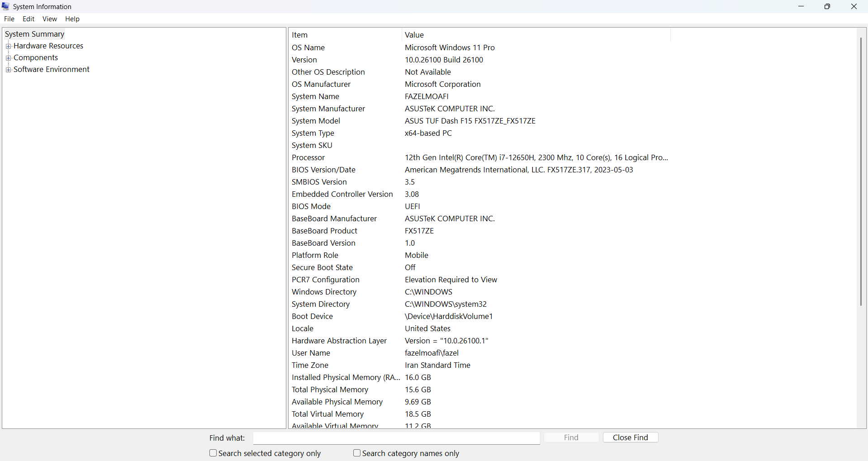Click Elevation Required to View value

click(x=451, y=280)
